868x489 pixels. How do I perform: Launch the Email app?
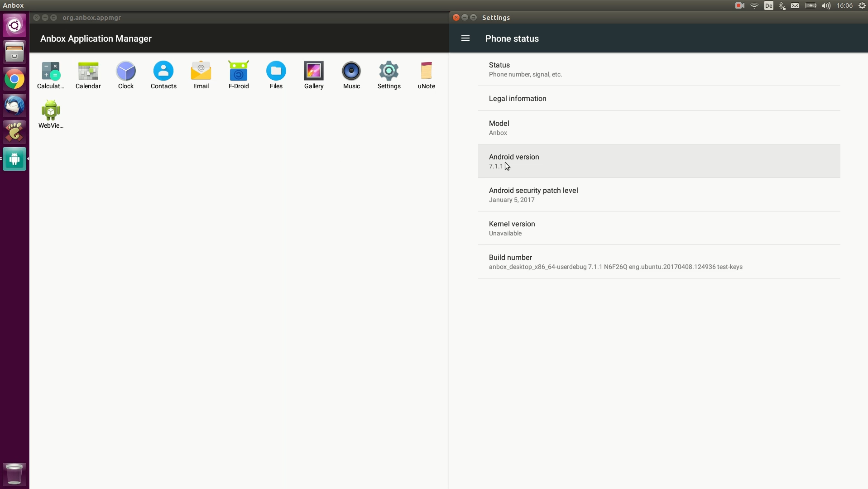[x=201, y=76]
